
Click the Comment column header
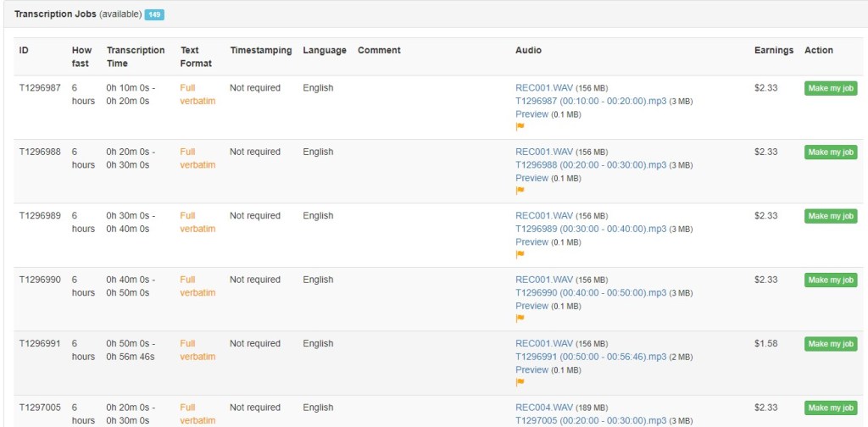click(x=379, y=50)
